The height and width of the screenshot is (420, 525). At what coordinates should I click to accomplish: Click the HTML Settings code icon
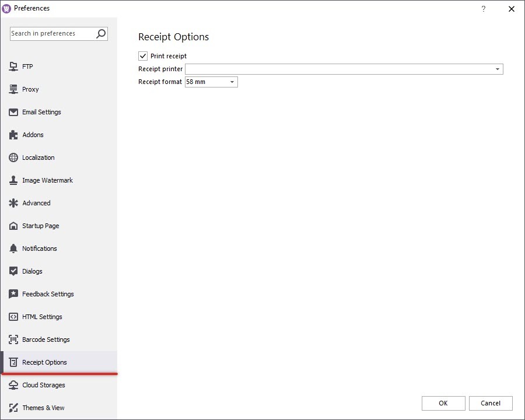coord(13,317)
